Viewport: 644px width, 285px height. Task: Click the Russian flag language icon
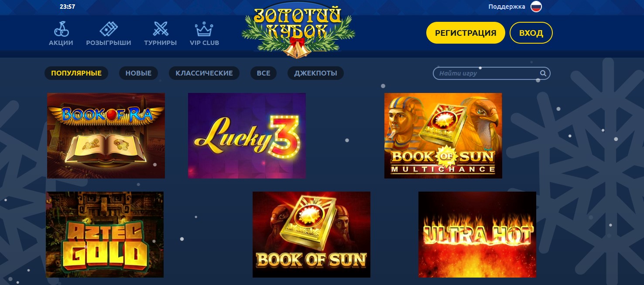coord(536,7)
